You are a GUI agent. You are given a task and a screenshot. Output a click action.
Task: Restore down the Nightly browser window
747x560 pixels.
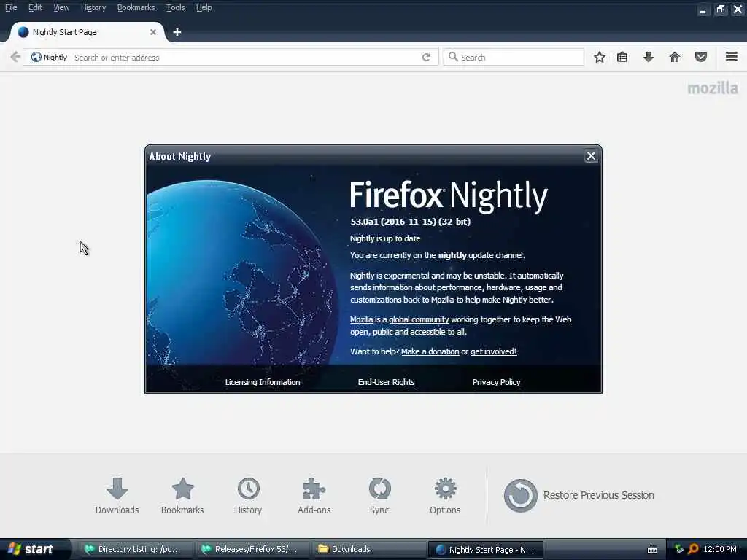coord(720,9)
